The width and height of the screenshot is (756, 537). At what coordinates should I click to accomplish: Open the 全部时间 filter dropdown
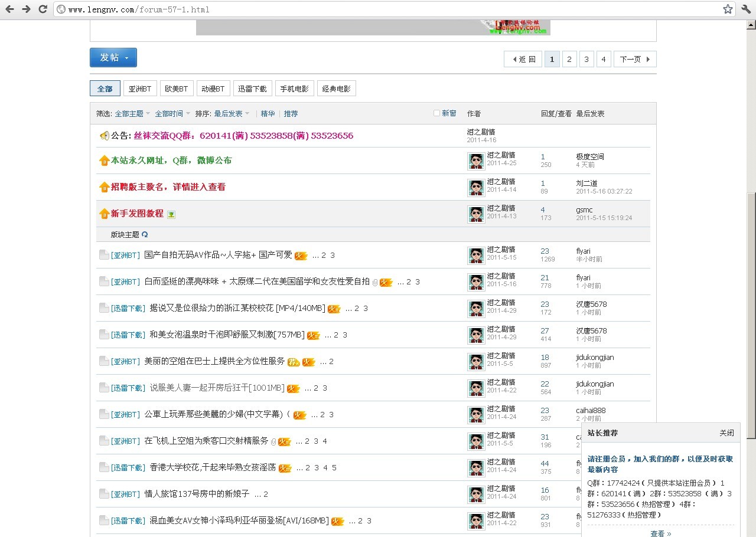pyautogui.click(x=170, y=113)
